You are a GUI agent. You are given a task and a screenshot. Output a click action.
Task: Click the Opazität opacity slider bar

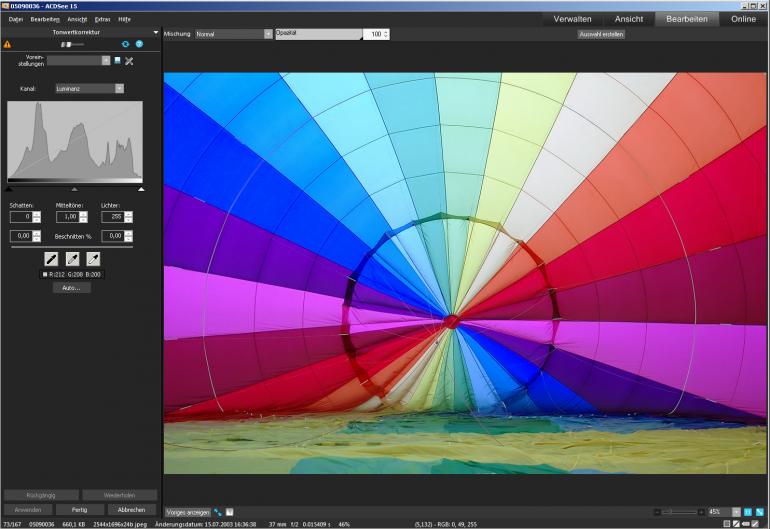click(319, 34)
